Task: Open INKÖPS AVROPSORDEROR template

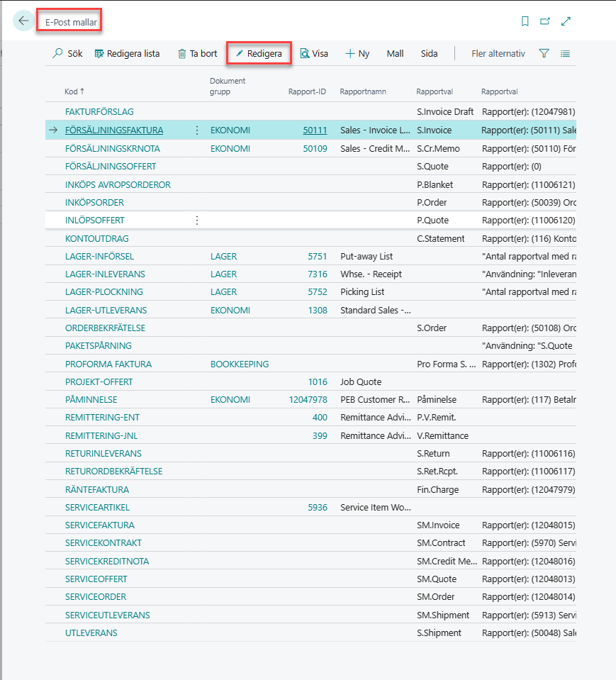Action: (x=118, y=185)
